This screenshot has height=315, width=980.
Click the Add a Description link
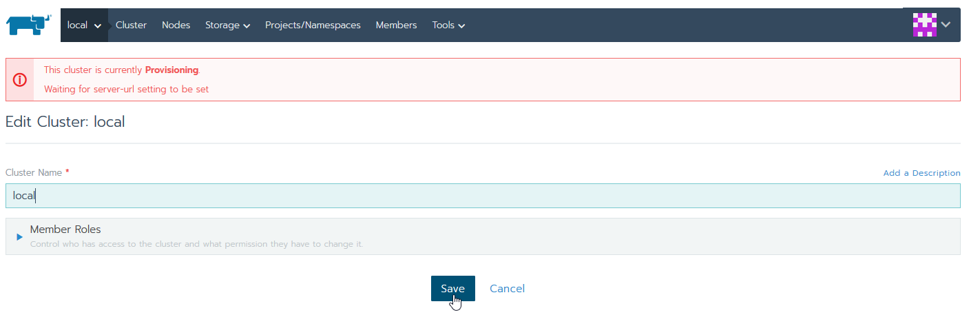(x=921, y=173)
